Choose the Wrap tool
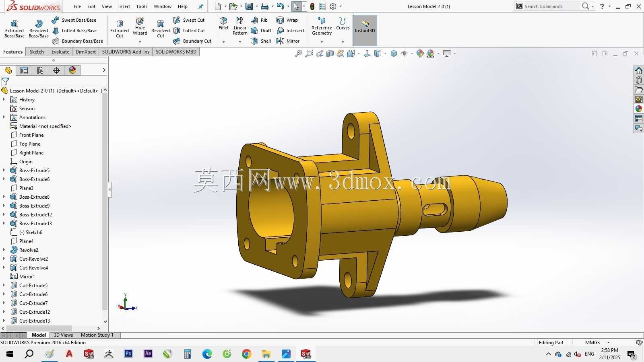The image size is (644, 362). point(287,20)
